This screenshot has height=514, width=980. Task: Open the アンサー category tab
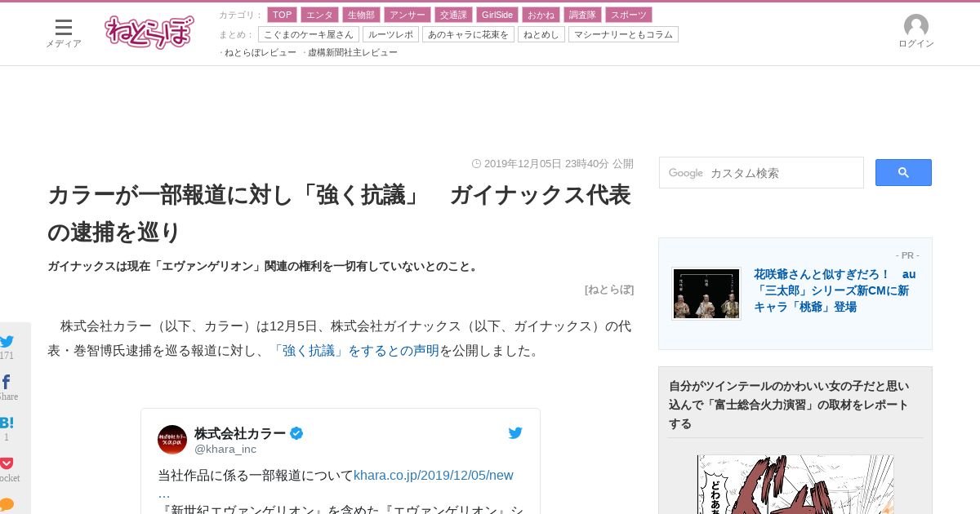(x=407, y=15)
